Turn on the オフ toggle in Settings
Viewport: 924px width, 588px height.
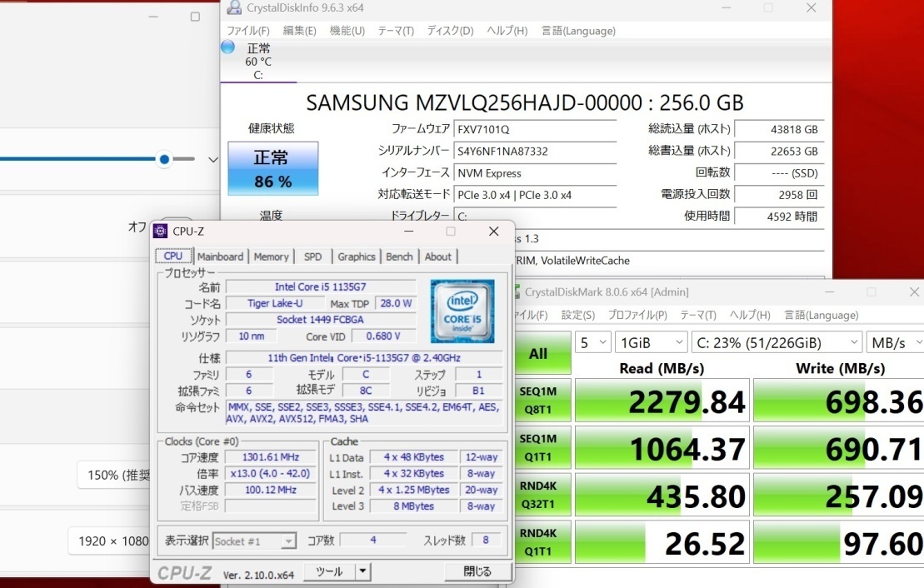pos(136,227)
